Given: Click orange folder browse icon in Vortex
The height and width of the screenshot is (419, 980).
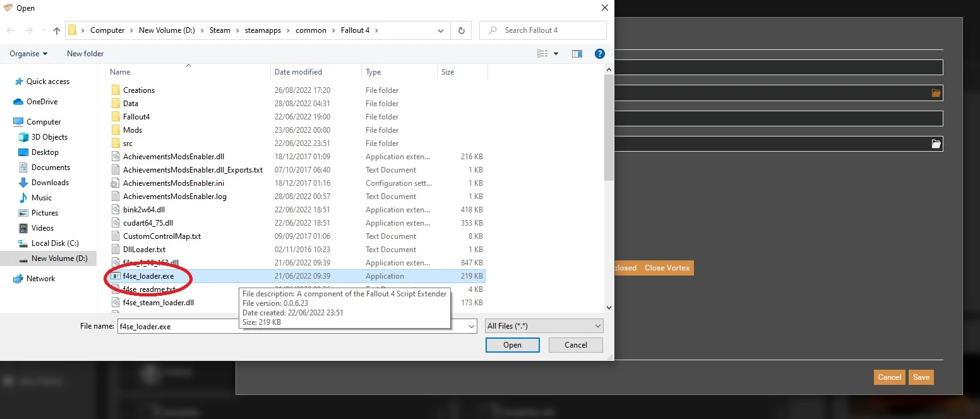Looking at the screenshot, I should click(936, 93).
